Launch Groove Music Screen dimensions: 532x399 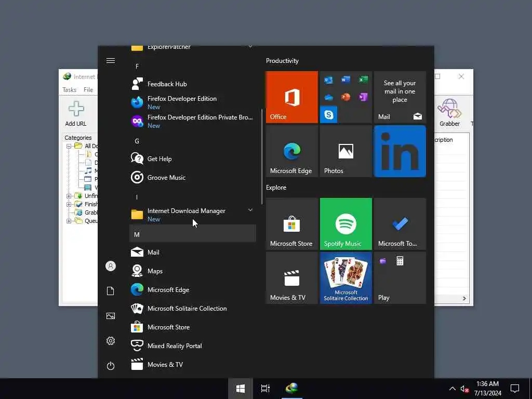pyautogui.click(x=193, y=178)
